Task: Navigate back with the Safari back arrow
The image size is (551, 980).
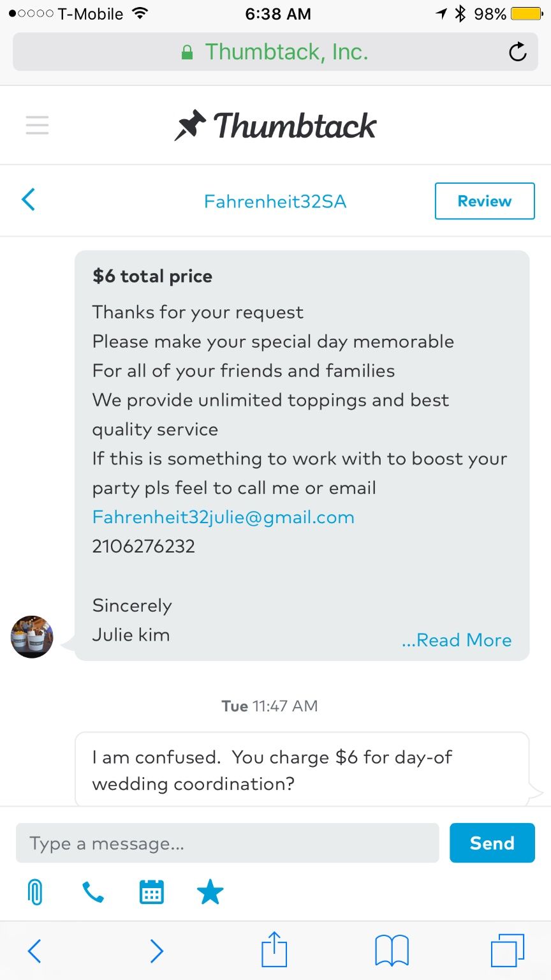Action: 35,951
